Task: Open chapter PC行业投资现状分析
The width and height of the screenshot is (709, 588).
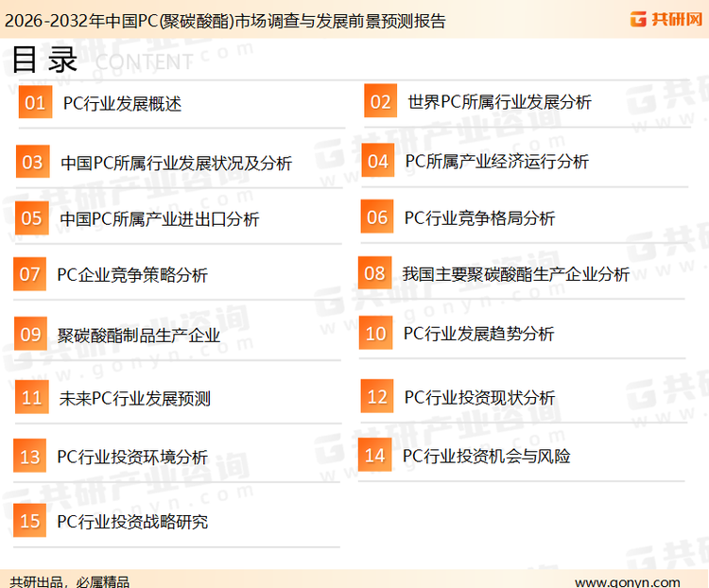Action: pos(479,397)
